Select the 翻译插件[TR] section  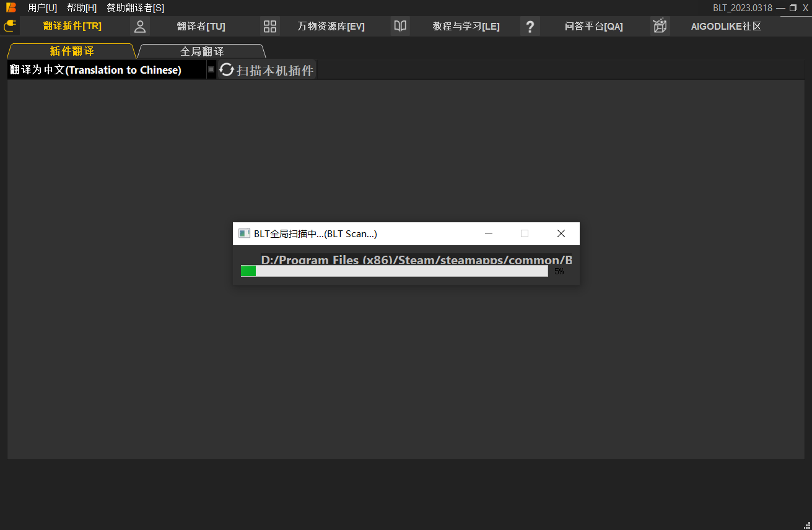click(72, 26)
